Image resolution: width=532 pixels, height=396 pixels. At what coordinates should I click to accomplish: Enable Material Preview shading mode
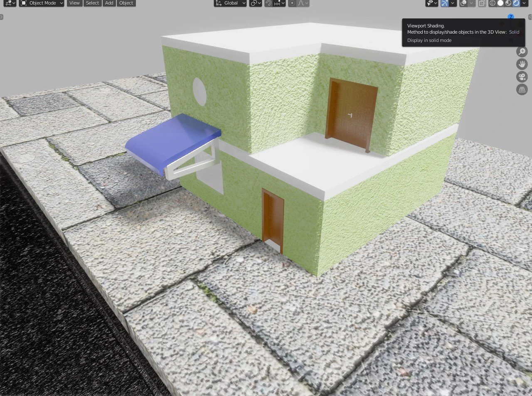(x=508, y=3)
